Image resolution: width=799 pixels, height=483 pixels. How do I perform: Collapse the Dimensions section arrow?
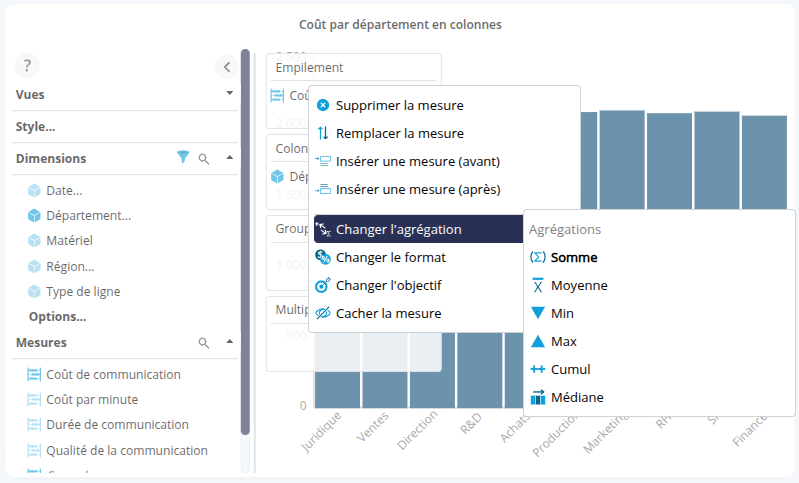(229, 158)
